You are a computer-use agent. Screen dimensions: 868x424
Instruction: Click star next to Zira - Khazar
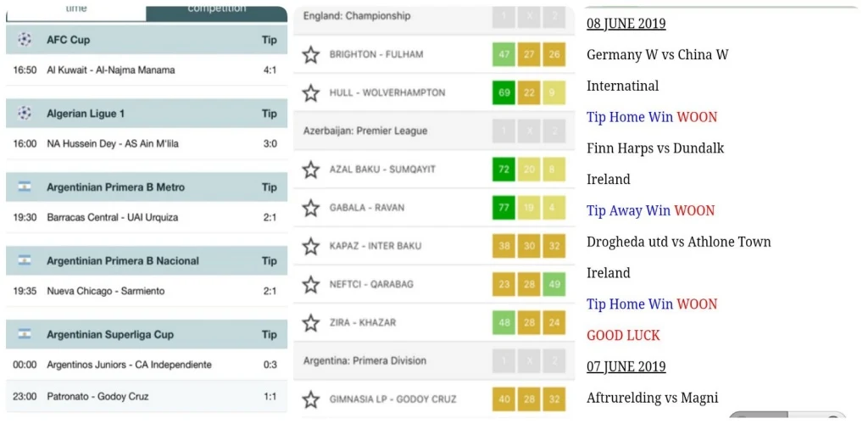pos(311,322)
